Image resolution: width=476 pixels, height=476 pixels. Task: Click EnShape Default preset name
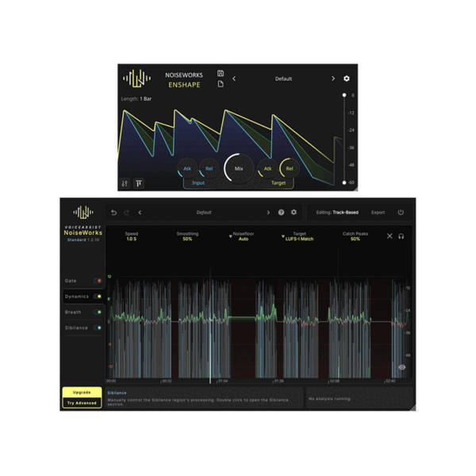[283, 79]
